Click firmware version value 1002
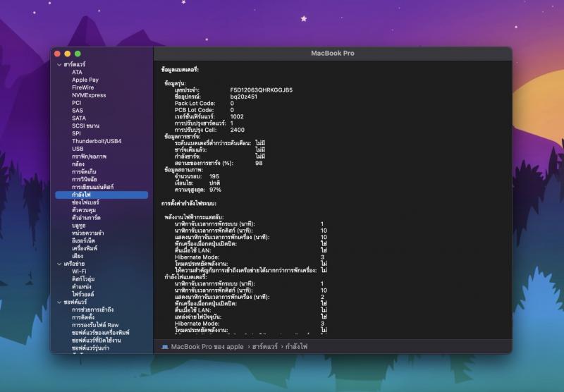This screenshot has height=392, width=564. [237, 117]
